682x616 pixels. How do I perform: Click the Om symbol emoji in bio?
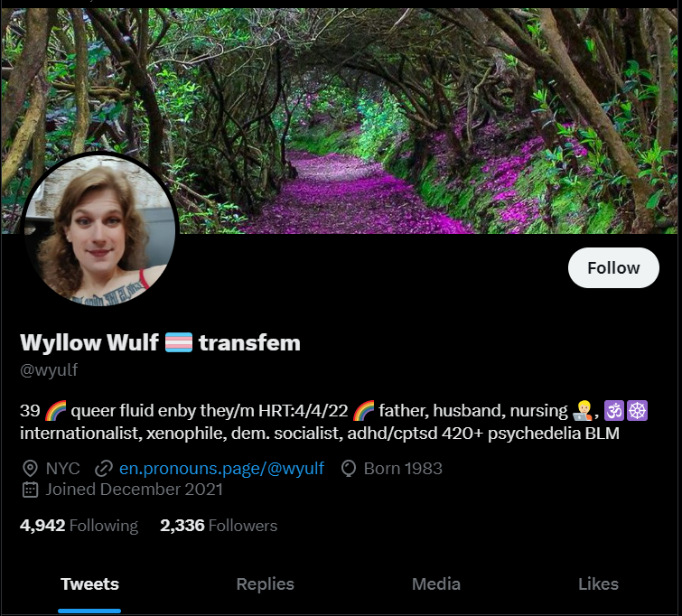point(614,411)
